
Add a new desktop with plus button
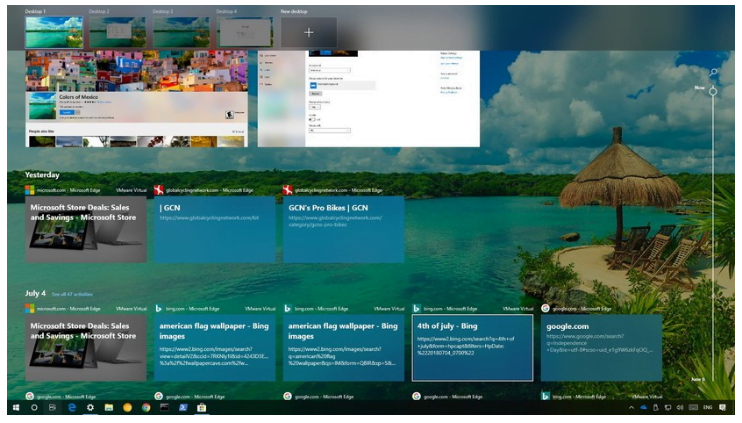pyautogui.click(x=309, y=32)
